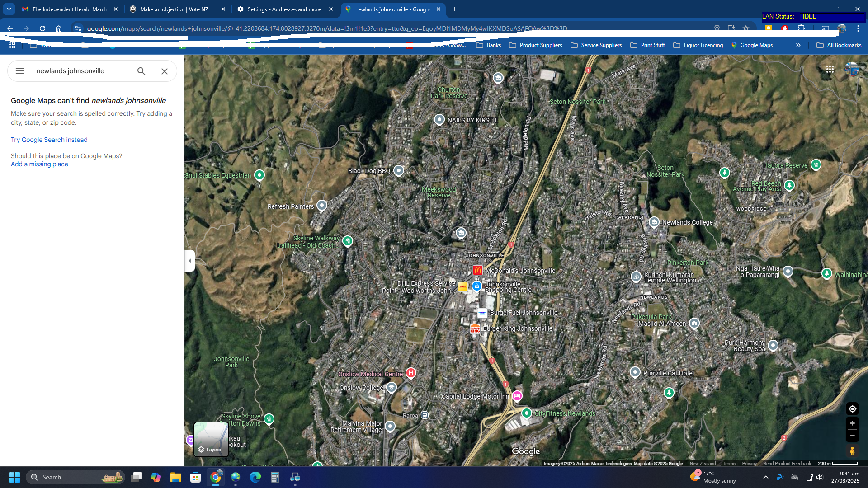Select Johnsonville Shopping Centre pin
Viewport: 868px width, 488px height.
pyautogui.click(x=476, y=286)
